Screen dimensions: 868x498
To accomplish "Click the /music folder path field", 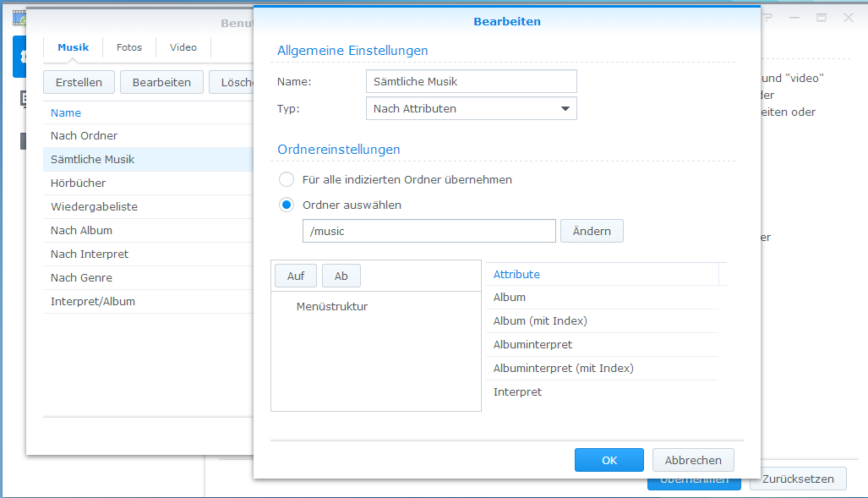I will (x=429, y=231).
